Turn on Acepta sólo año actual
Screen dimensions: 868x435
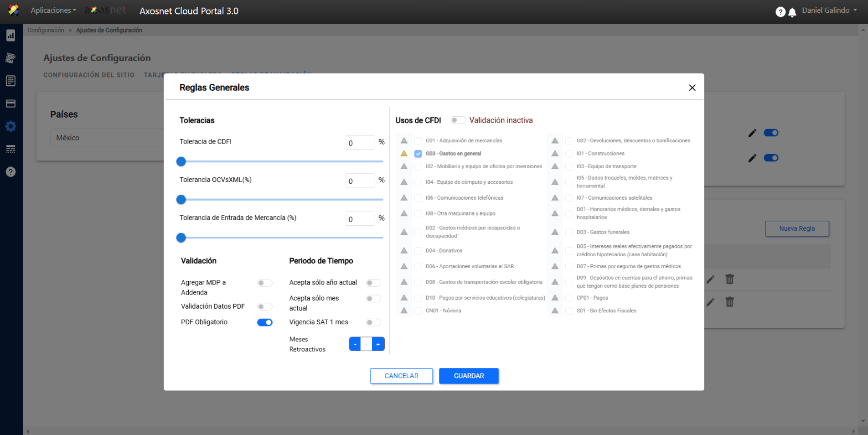tap(373, 283)
